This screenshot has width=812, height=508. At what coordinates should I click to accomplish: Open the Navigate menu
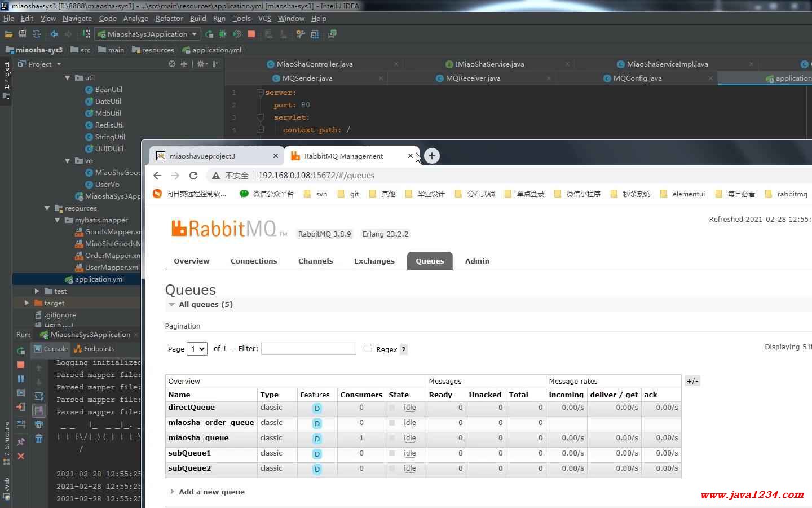(77, 19)
